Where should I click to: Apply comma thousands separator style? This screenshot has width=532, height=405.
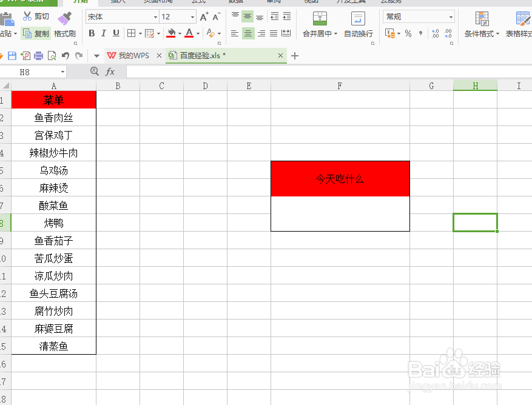[x=421, y=33]
